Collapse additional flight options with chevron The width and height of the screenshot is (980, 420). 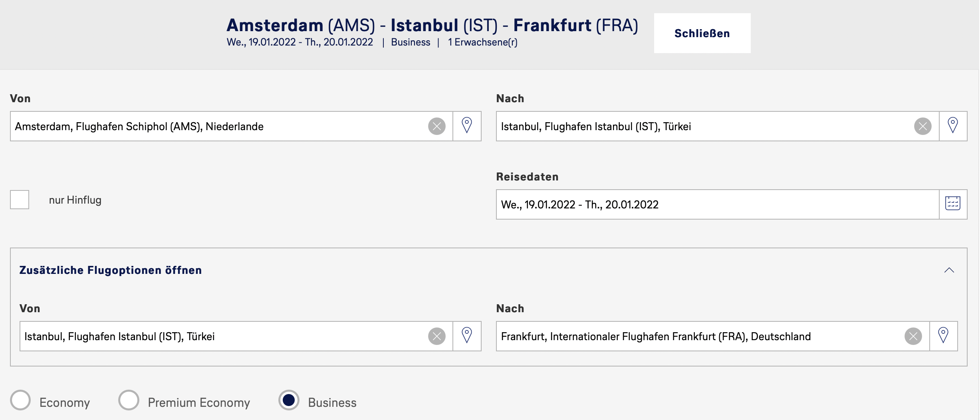(x=949, y=270)
